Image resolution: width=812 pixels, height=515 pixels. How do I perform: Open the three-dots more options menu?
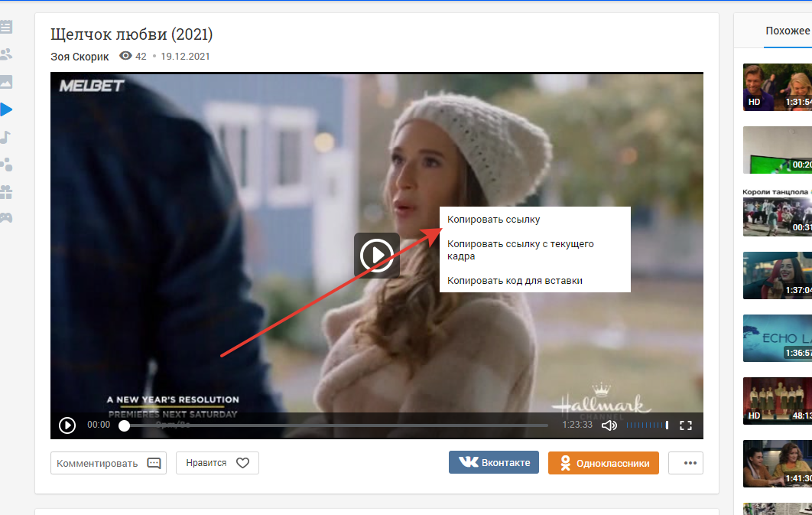pos(686,463)
